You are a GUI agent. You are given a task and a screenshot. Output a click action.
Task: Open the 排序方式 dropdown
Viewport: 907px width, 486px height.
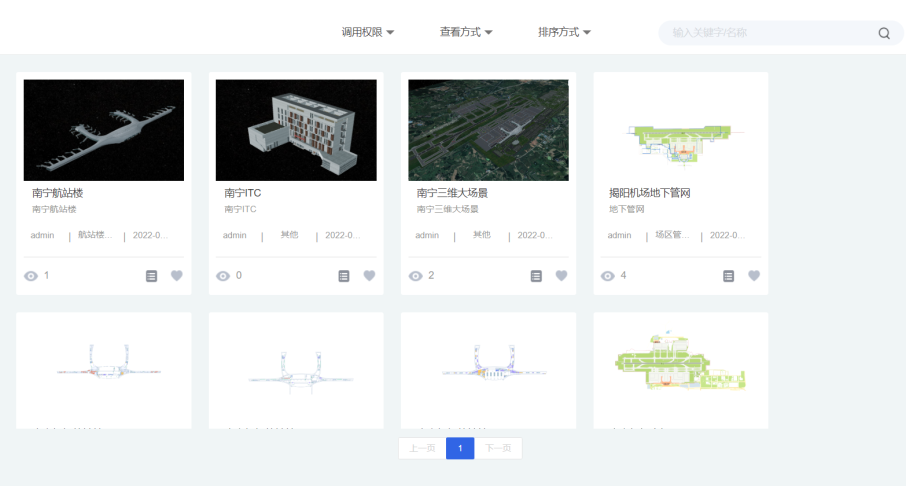[565, 32]
